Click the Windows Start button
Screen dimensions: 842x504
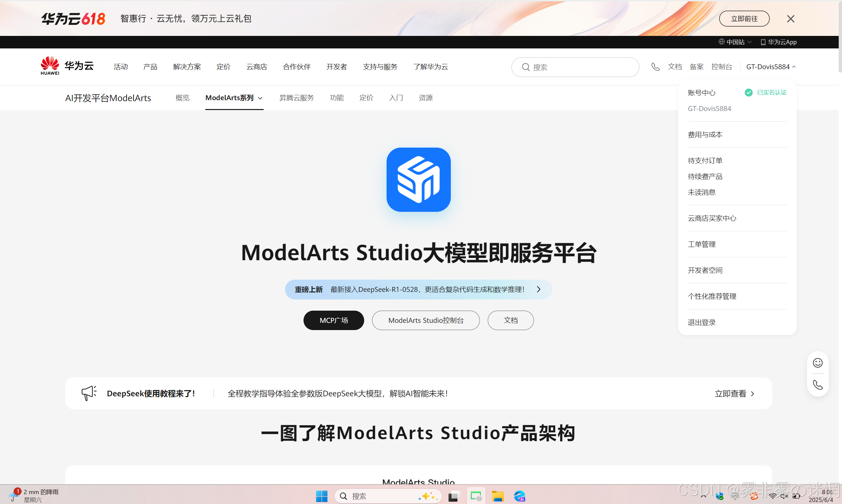(x=321, y=496)
